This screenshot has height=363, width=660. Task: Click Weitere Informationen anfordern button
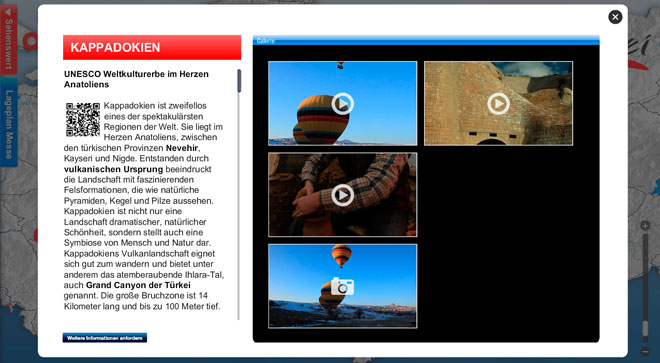[x=105, y=338]
